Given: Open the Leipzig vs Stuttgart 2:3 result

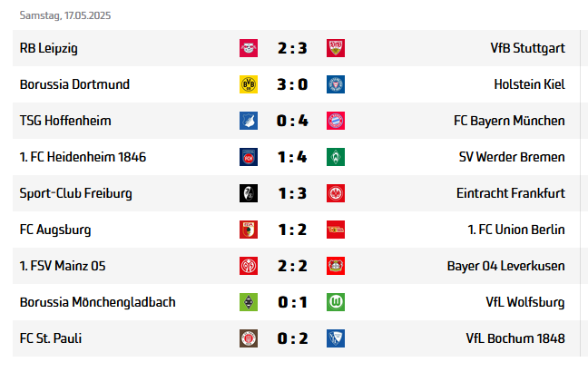Looking at the screenshot, I should (292, 48).
